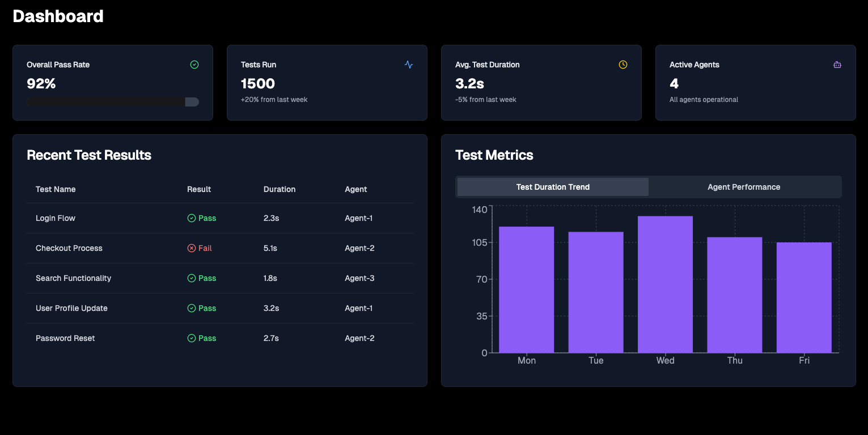Click the Test Name column header

56,190
